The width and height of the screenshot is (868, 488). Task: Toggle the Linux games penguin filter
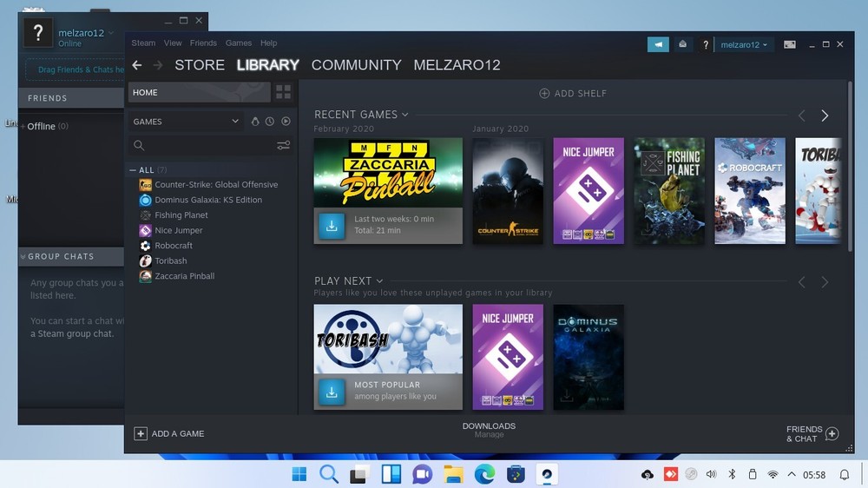click(x=255, y=122)
